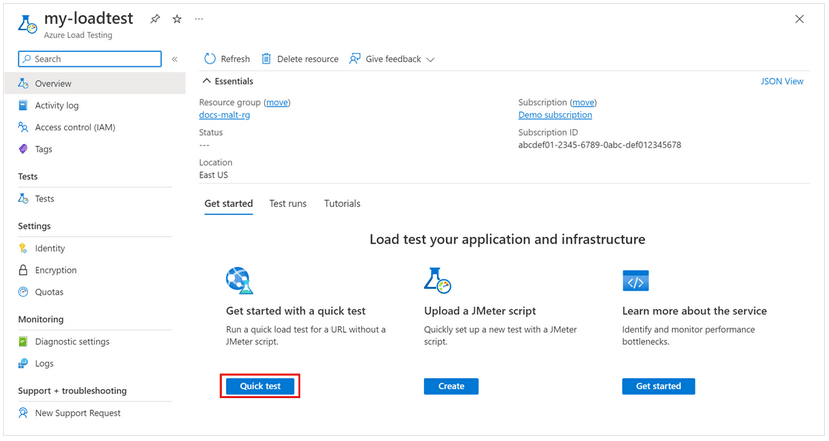The width and height of the screenshot is (829, 441).
Task: Click move link next to Resource group
Action: click(277, 103)
